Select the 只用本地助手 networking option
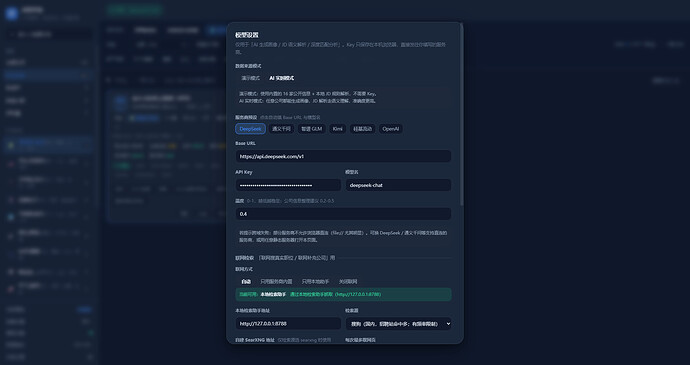Screen dimensions: 690x365 (x=316, y=281)
